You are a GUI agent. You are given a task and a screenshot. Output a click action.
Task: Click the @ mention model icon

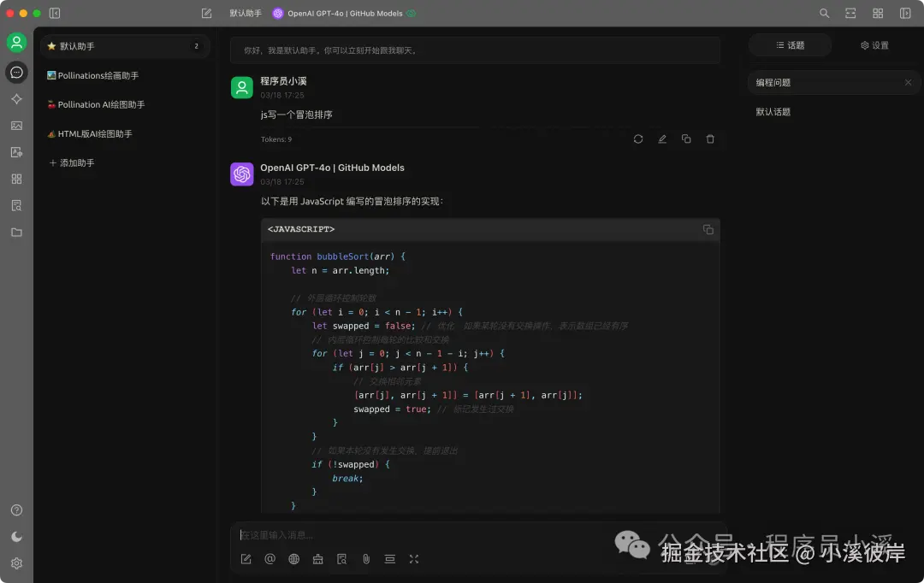coord(269,559)
